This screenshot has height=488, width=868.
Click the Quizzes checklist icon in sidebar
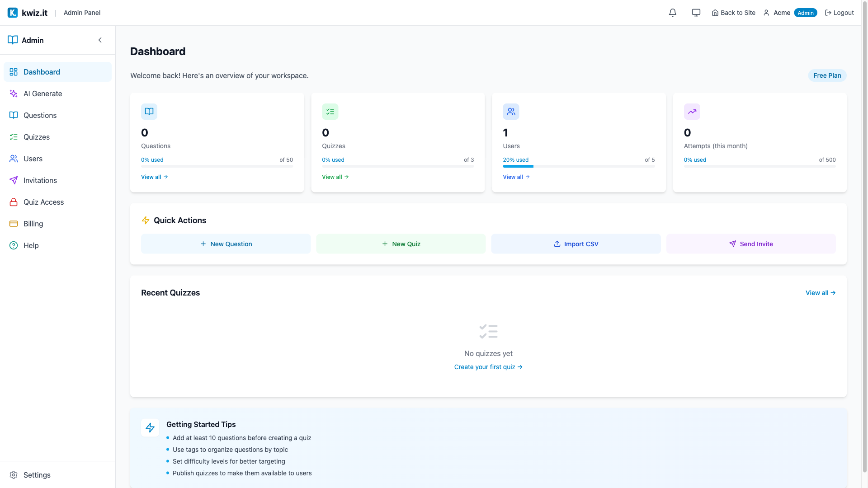coord(13,137)
